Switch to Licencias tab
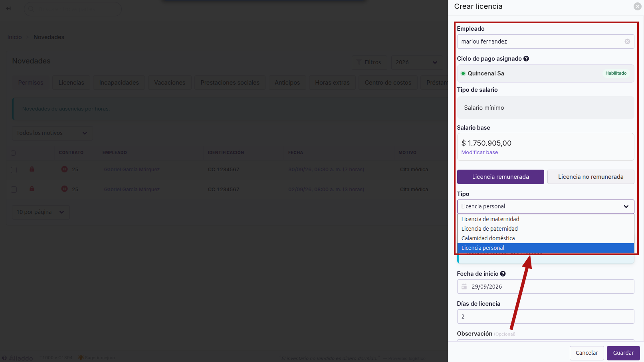The height and width of the screenshot is (362, 644). (x=71, y=83)
